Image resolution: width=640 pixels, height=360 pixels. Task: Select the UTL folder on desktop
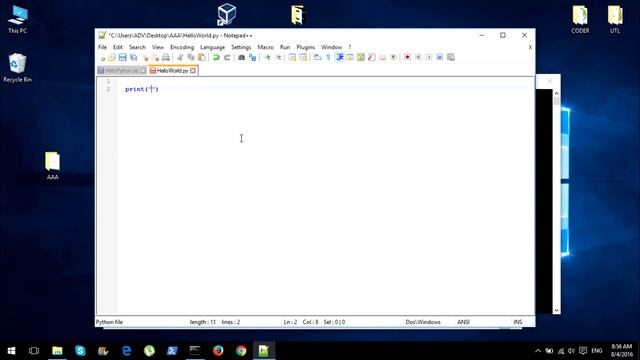coord(615,19)
